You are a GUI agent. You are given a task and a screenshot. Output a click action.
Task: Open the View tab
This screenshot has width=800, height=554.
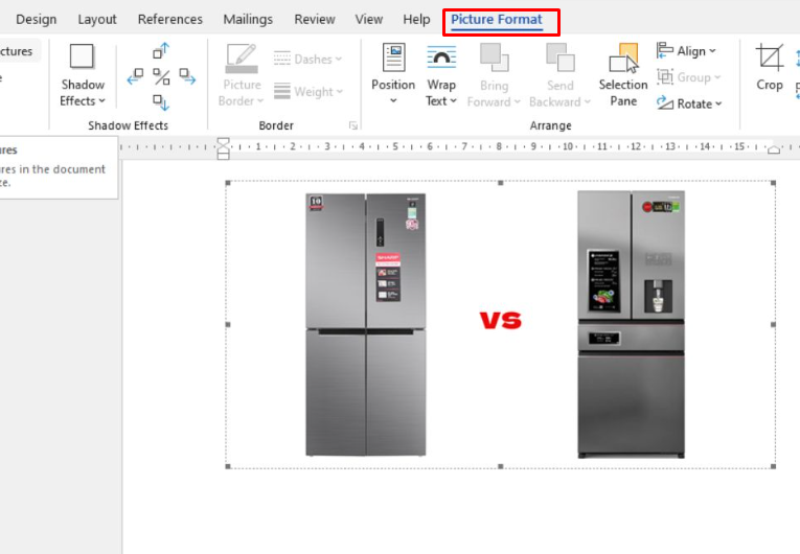(x=369, y=19)
